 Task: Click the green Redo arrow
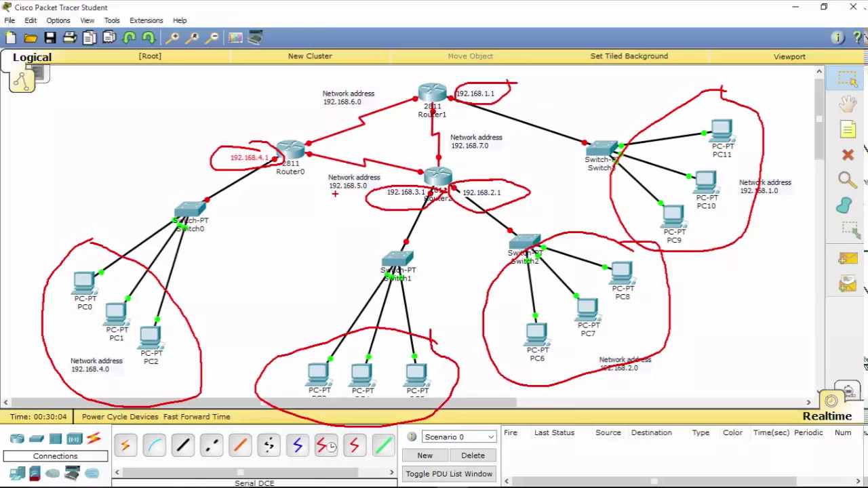tap(149, 38)
